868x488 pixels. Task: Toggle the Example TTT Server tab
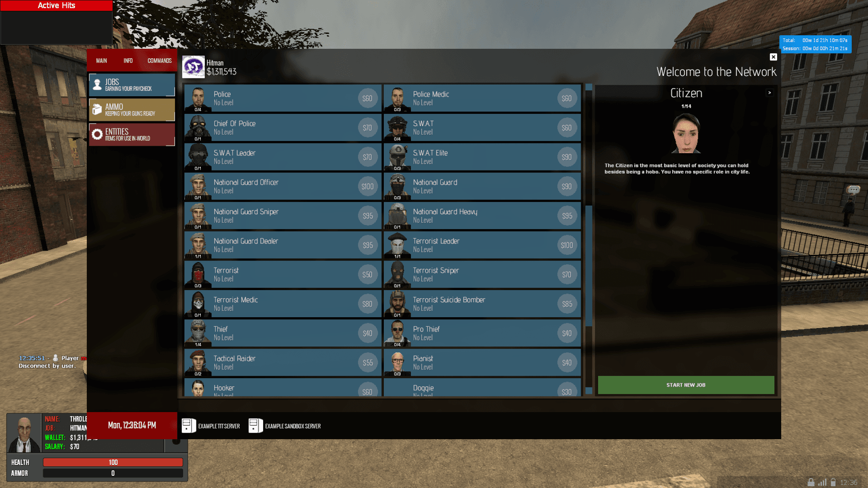[x=211, y=426]
